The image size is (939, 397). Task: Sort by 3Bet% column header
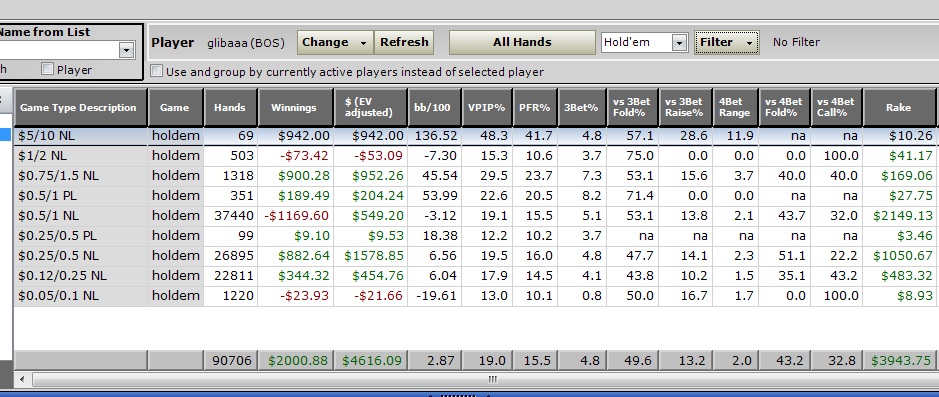tap(582, 108)
